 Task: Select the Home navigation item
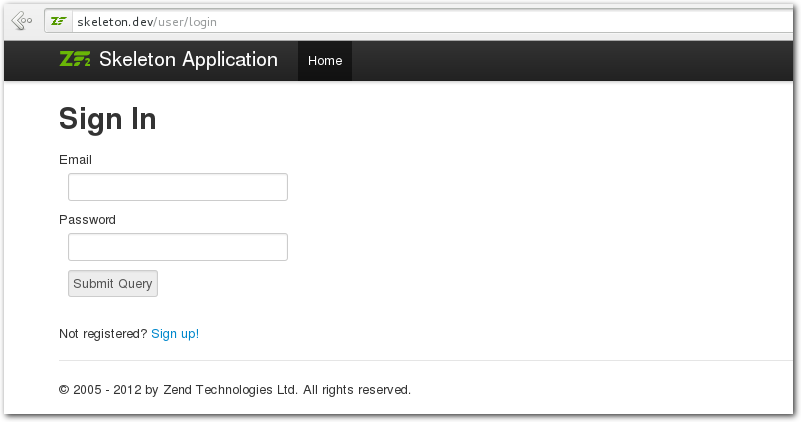325,61
